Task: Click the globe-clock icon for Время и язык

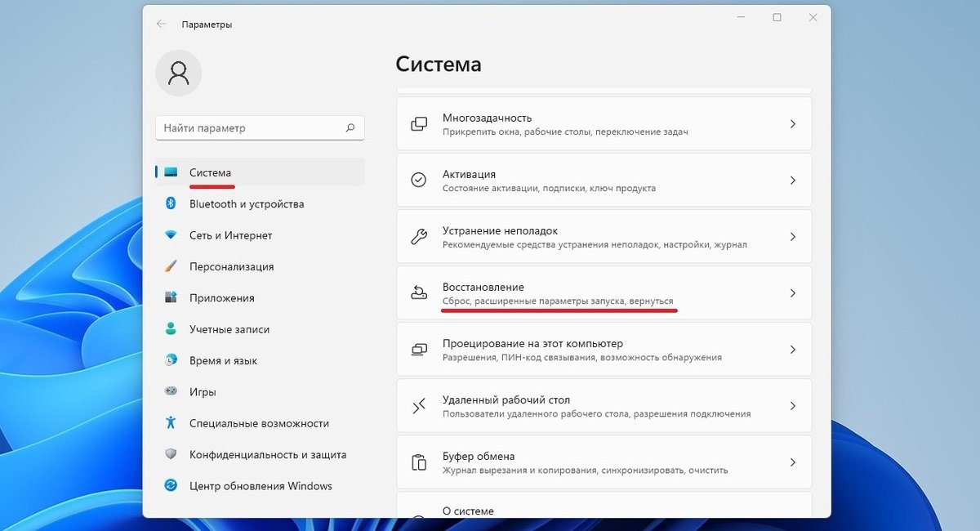Action: click(171, 360)
